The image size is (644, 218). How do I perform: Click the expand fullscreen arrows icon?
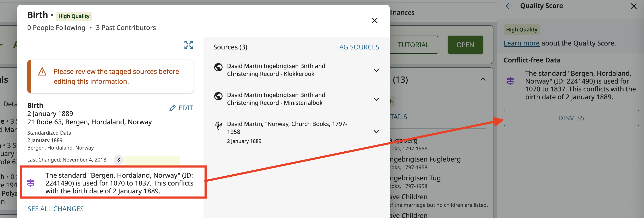[188, 45]
